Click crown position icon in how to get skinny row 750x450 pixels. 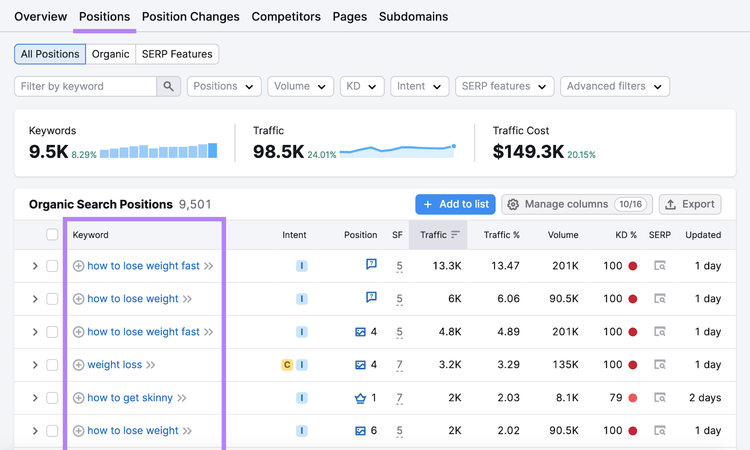coord(360,398)
